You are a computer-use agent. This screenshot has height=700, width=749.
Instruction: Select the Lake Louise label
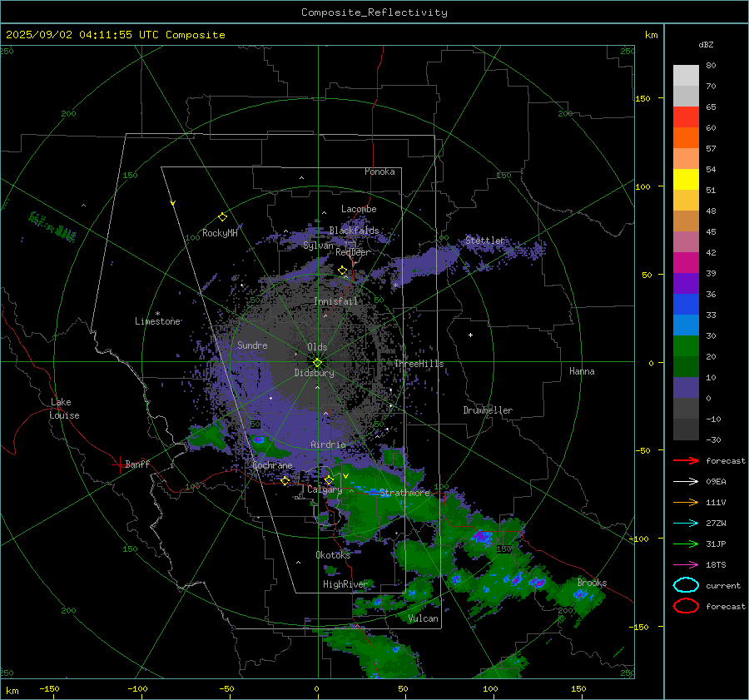64,409
